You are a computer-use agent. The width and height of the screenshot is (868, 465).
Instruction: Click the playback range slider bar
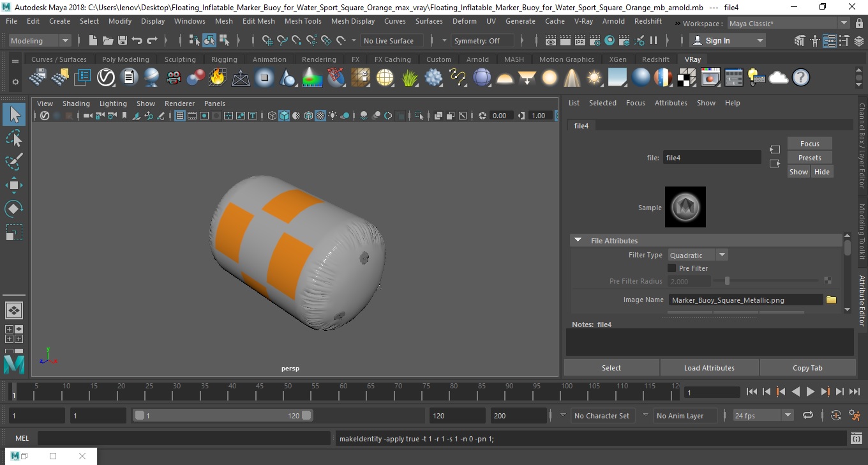223,415
